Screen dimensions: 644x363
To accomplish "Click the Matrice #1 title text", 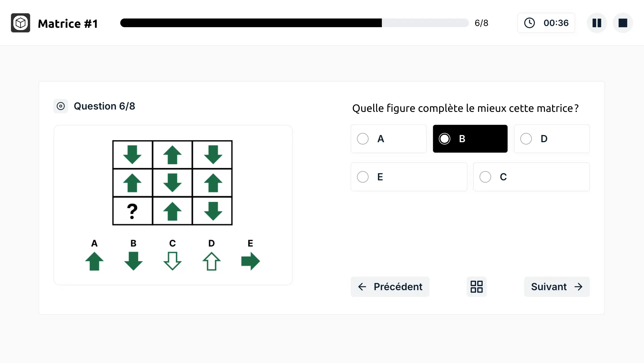I will tap(68, 23).
